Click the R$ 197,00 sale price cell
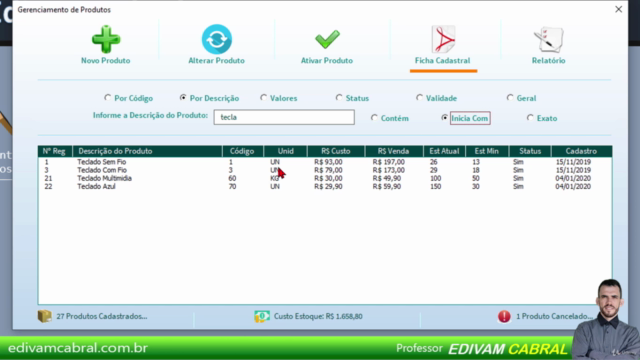Viewport: 640px width, 360px height. tap(389, 162)
